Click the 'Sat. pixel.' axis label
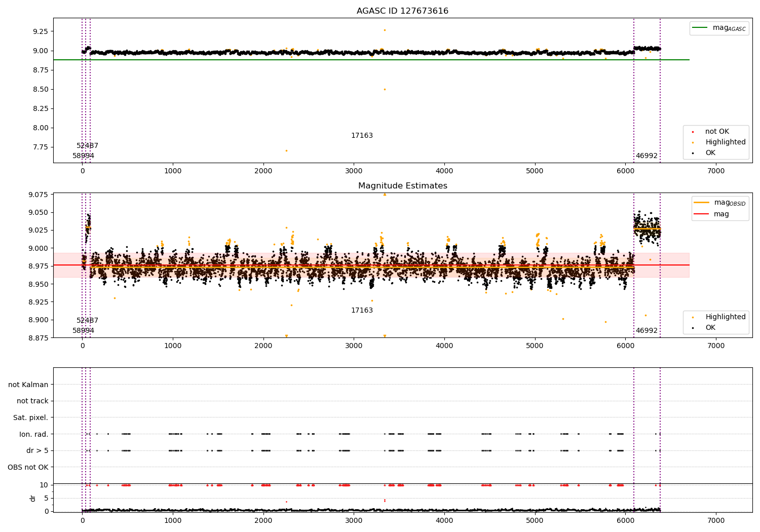Screen dimensions: 760x532 (31, 417)
